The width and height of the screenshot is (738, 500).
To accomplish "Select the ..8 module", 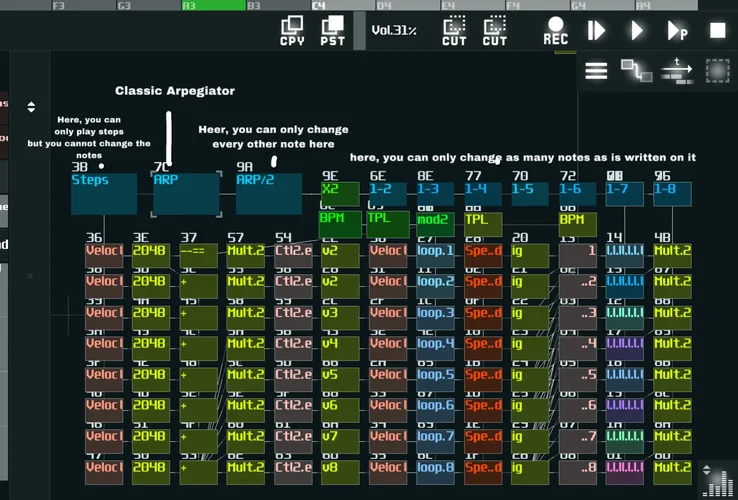I will [x=578, y=473].
